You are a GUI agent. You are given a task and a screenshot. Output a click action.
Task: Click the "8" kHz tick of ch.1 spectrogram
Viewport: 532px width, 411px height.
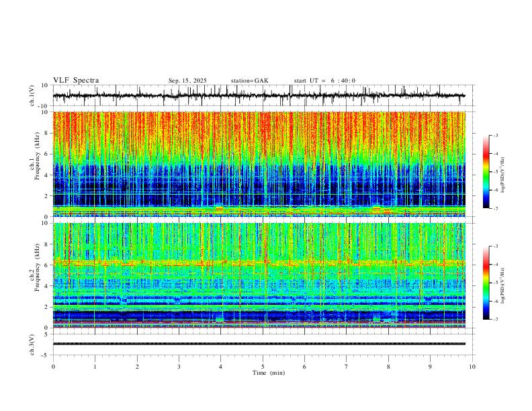tap(46, 133)
